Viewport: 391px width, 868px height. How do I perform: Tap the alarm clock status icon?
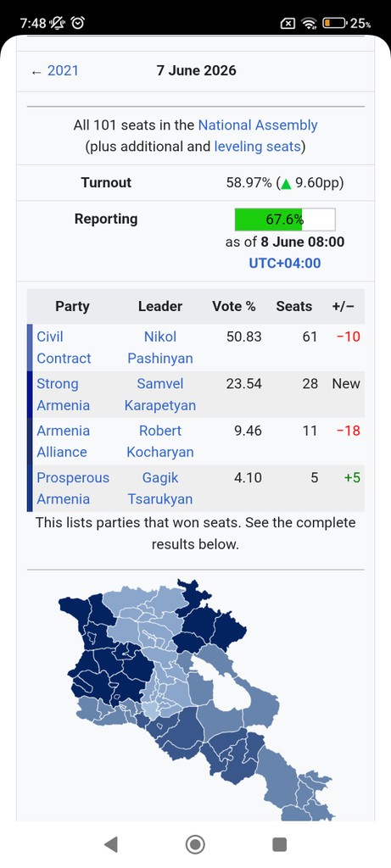tap(79, 23)
